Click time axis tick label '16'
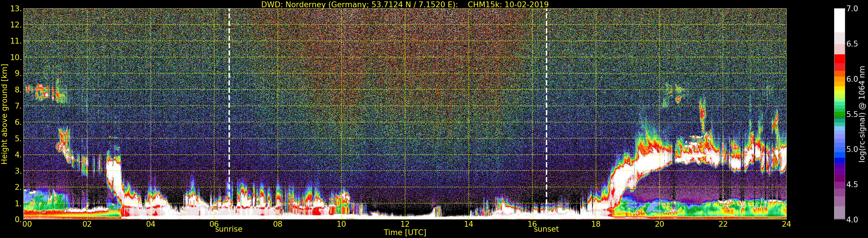This screenshot has height=238, width=868. 532,224
